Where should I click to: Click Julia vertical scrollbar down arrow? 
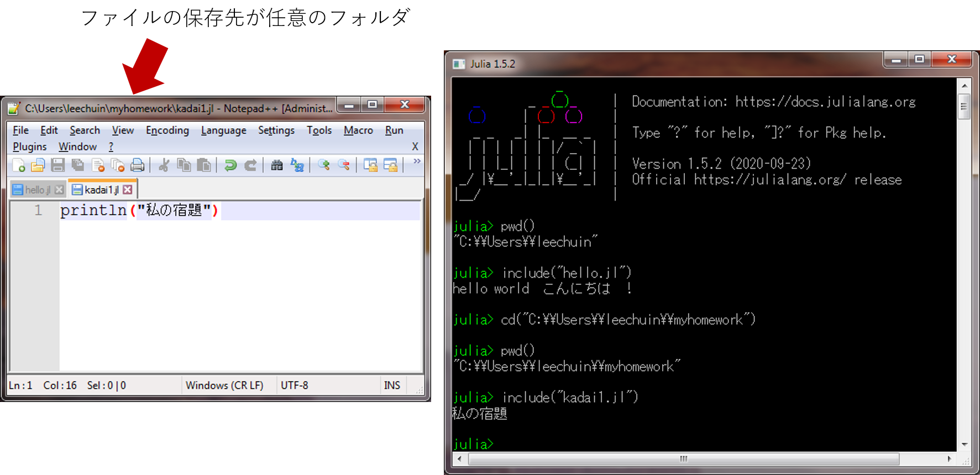click(965, 445)
